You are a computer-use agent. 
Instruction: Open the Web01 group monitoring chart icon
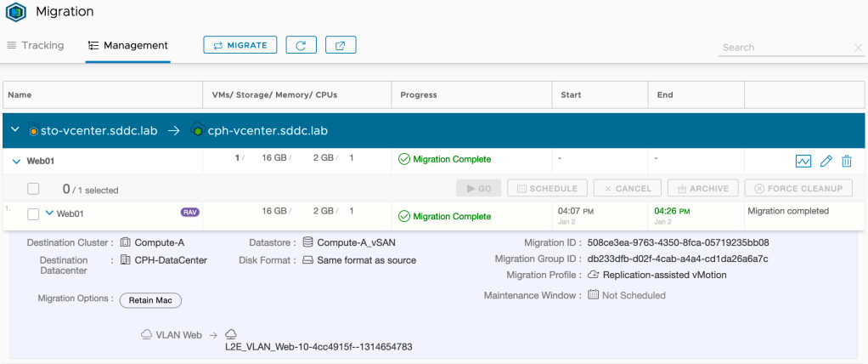803,161
